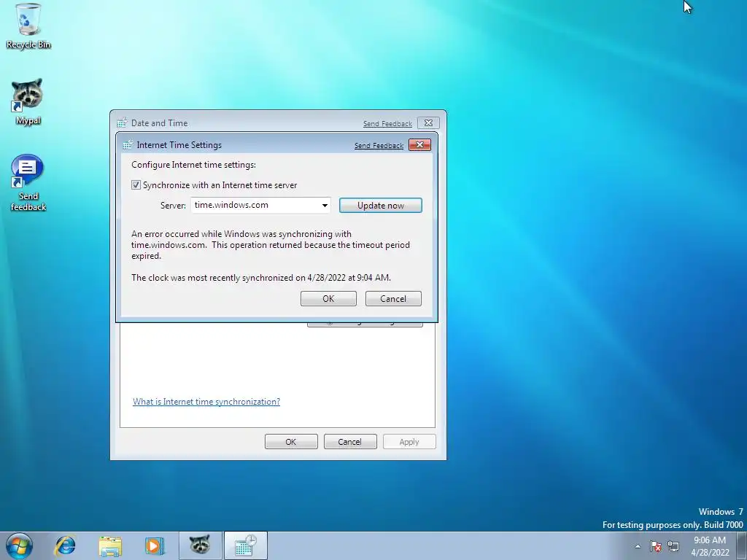The height and width of the screenshot is (560, 747).
Task: Click OK in the Date and Time window
Action: 291,442
